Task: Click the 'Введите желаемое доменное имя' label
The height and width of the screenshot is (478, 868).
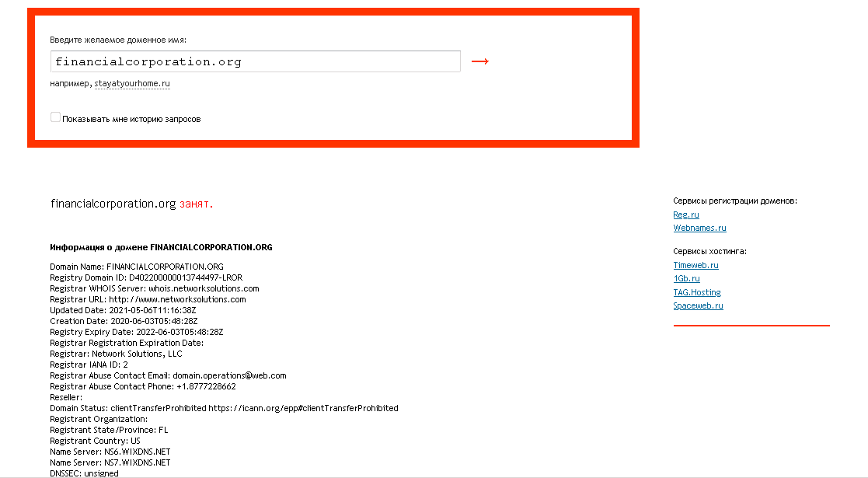Action: click(x=118, y=39)
